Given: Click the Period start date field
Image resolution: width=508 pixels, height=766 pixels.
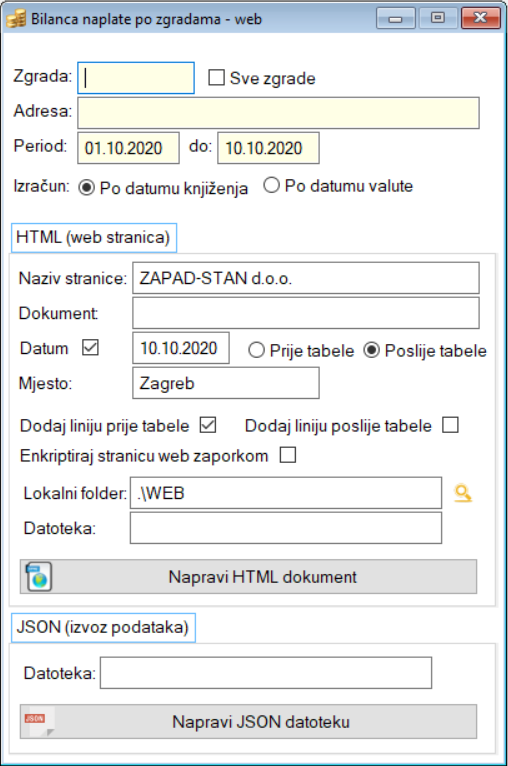Looking at the screenshot, I should (x=128, y=148).
